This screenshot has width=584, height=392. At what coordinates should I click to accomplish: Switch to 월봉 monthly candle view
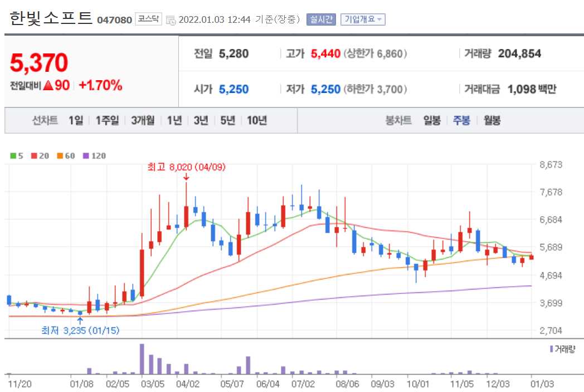(493, 120)
